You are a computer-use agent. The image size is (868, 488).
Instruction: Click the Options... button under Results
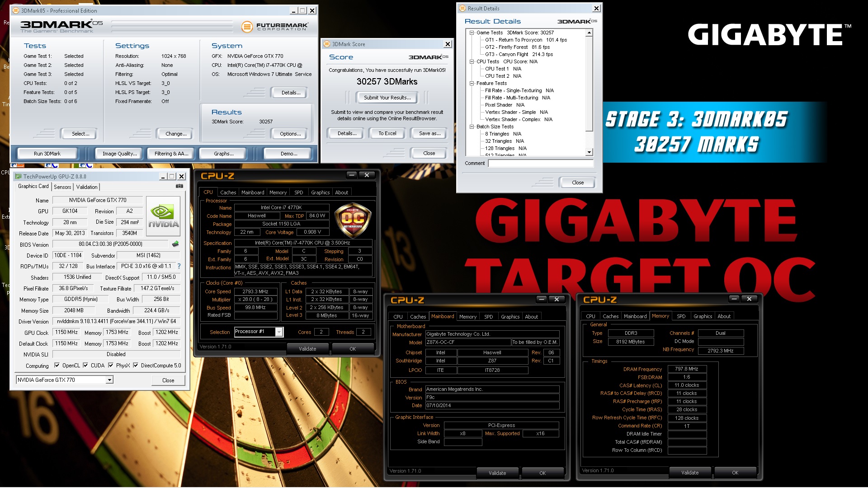(x=290, y=134)
